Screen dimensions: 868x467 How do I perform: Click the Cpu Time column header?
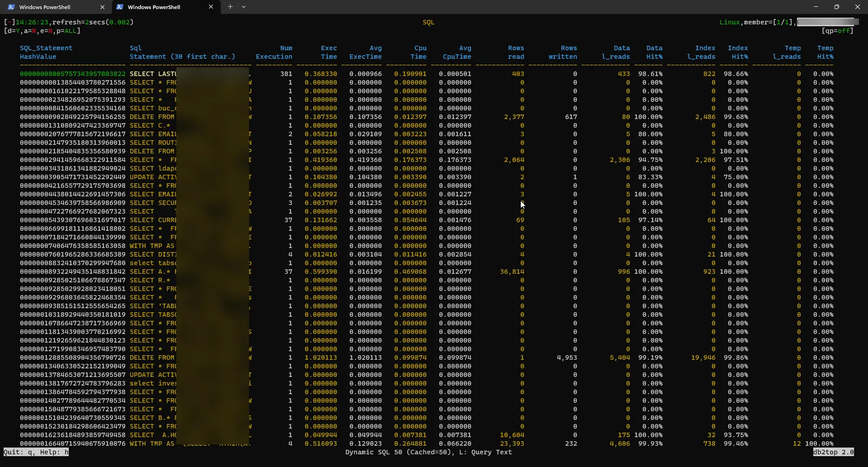[419, 52]
